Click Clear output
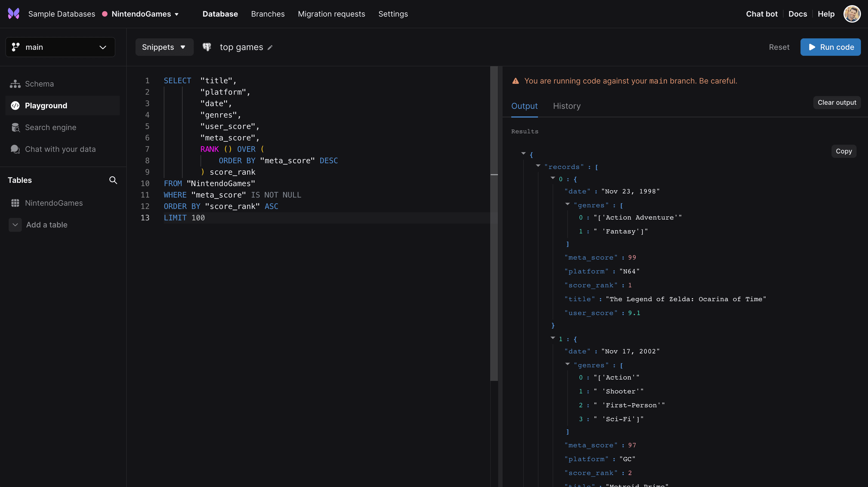The height and width of the screenshot is (487, 868). [x=837, y=103]
